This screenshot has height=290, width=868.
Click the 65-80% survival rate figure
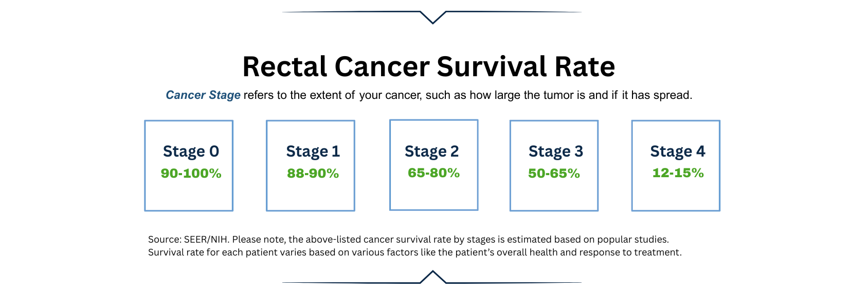(x=433, y=173)
